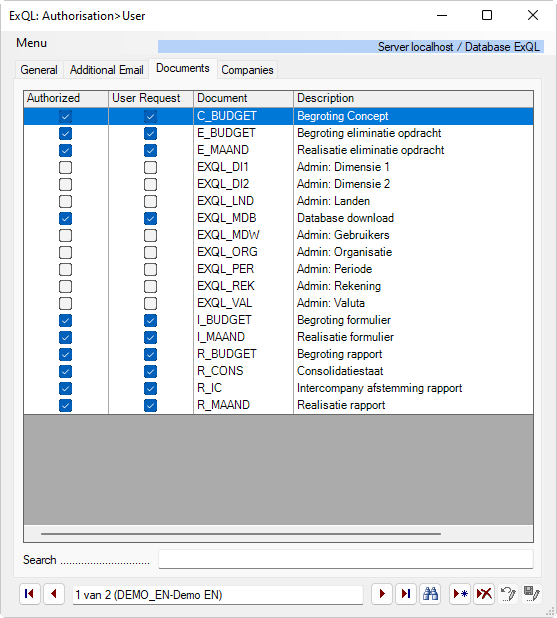Go to next record arrow icon

coord(382,594)
